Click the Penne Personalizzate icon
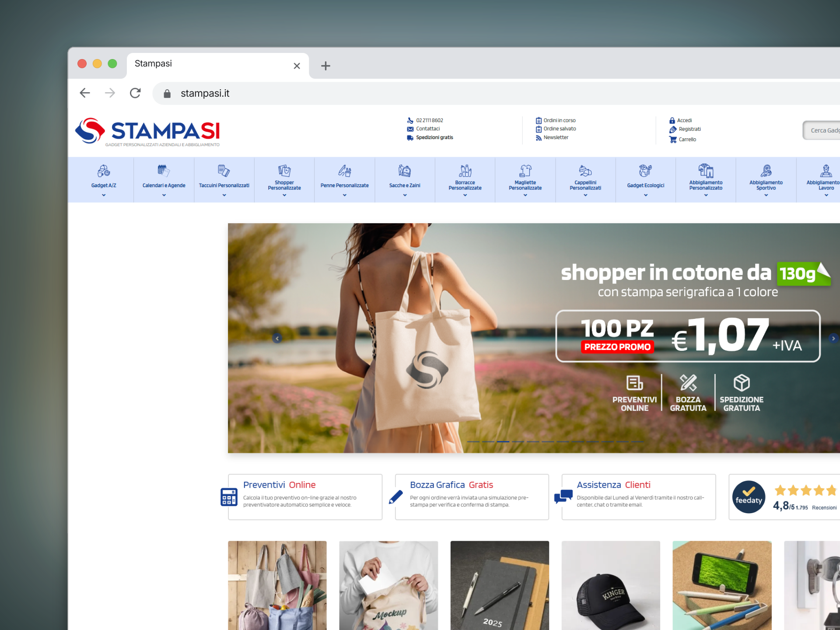 pos(345,171)
